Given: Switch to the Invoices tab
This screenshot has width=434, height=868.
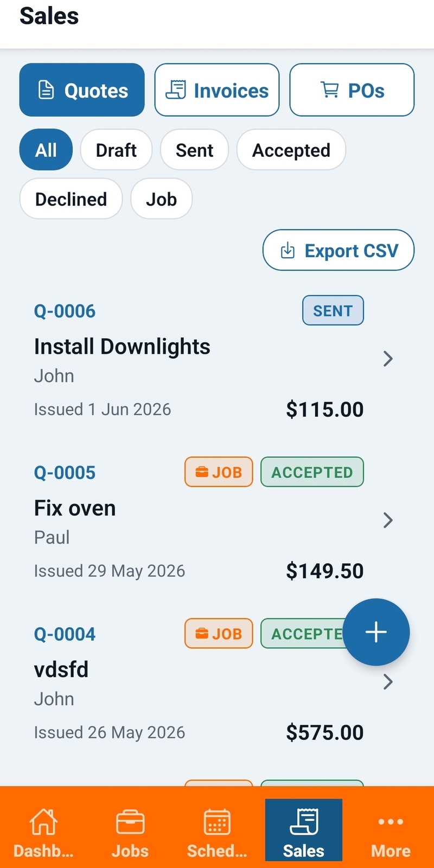Looking at the screenshot, I should click(x=217, y=90).
